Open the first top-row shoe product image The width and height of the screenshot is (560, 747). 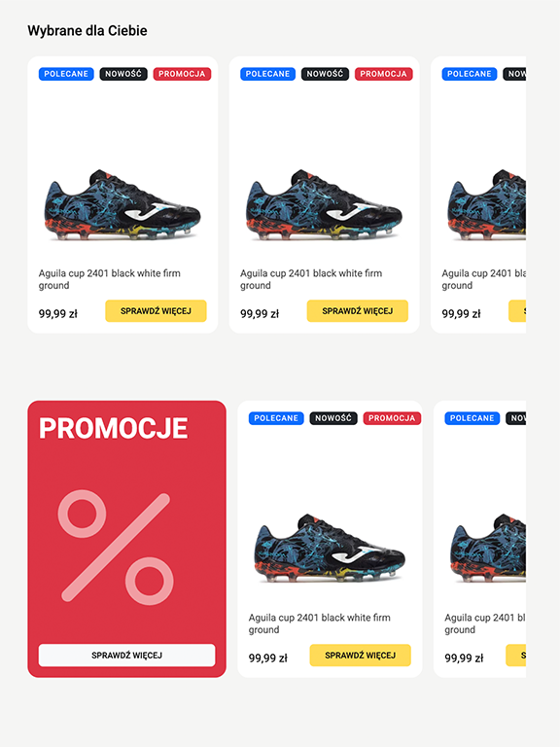pos(122,205)
